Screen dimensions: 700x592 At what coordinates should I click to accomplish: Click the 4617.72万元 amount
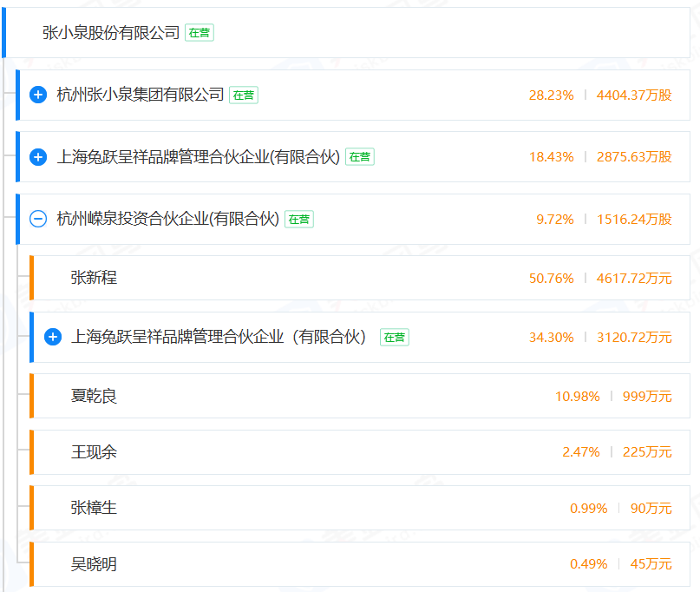[634, 279]
